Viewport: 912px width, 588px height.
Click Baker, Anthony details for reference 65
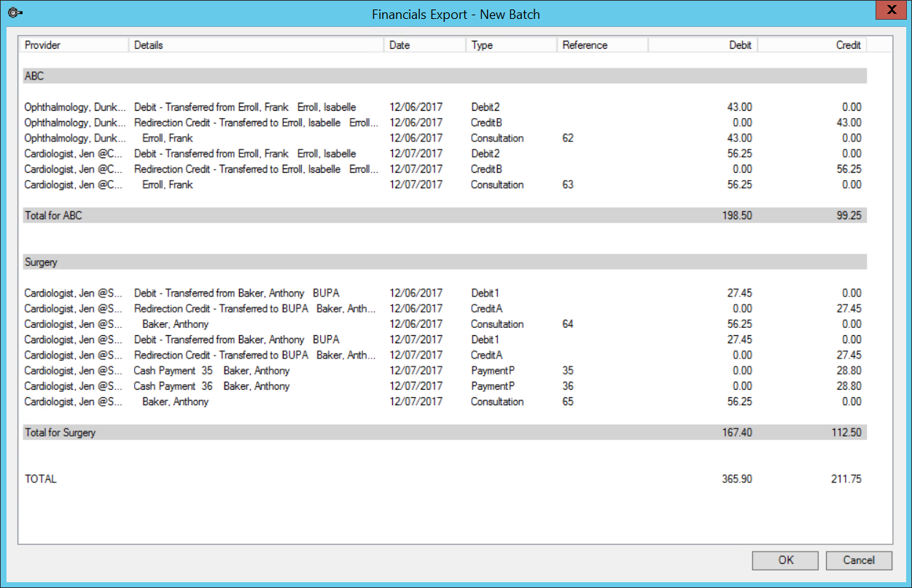[176, 401]
